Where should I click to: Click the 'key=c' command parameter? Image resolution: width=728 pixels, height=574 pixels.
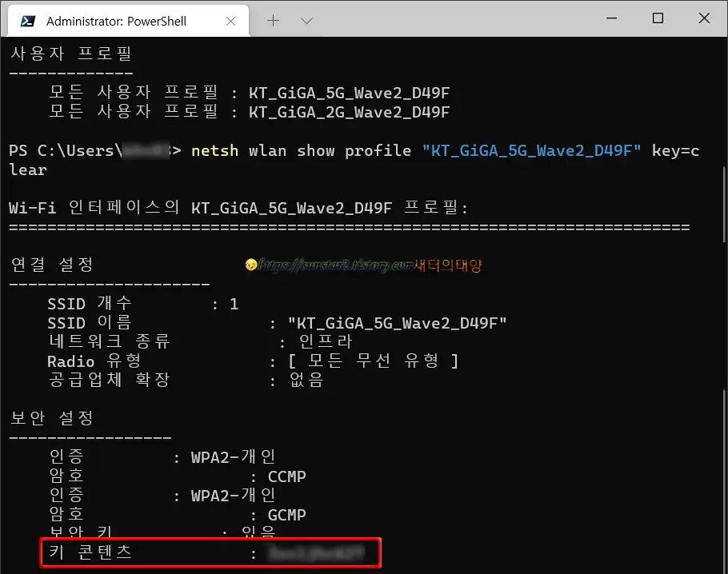pyautogui.click(x=675, y=151)
